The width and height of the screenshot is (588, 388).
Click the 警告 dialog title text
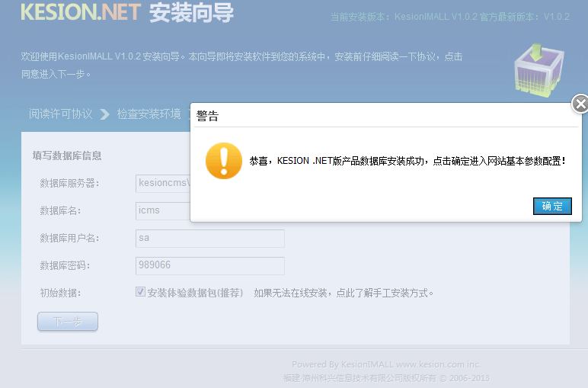tap(207, 116)
